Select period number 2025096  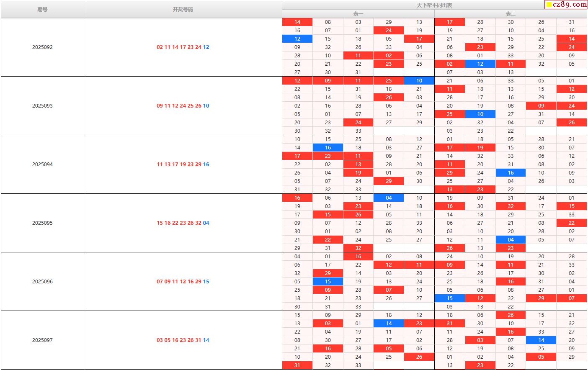(x=42, y=282)
